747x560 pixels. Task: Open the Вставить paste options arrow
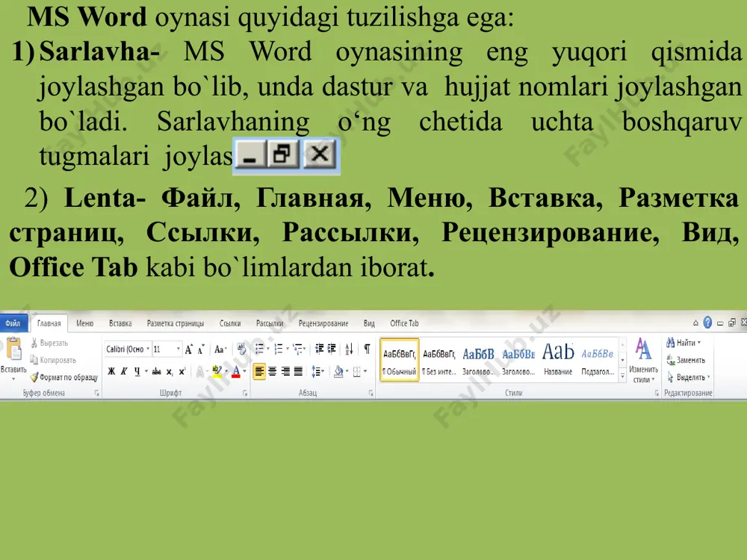[x=13, y=379]
